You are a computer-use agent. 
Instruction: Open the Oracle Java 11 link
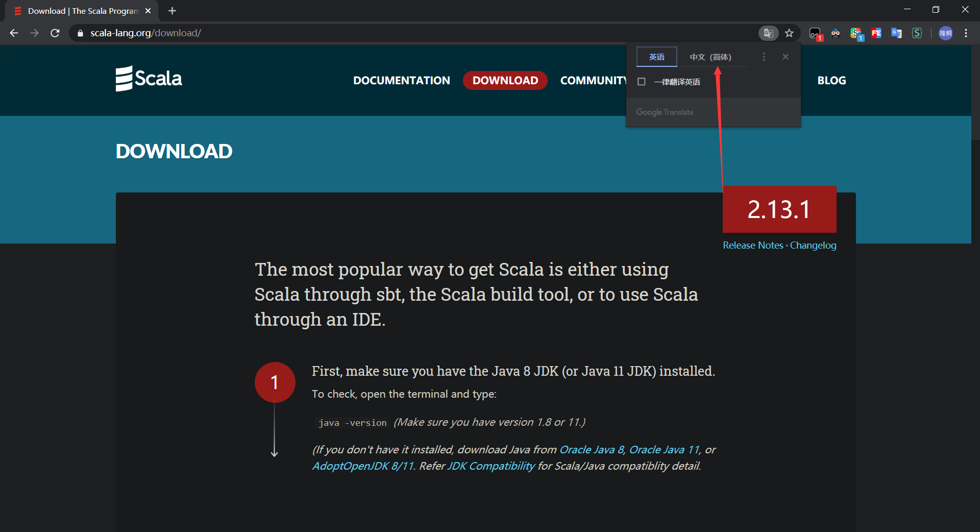(664, 450)
